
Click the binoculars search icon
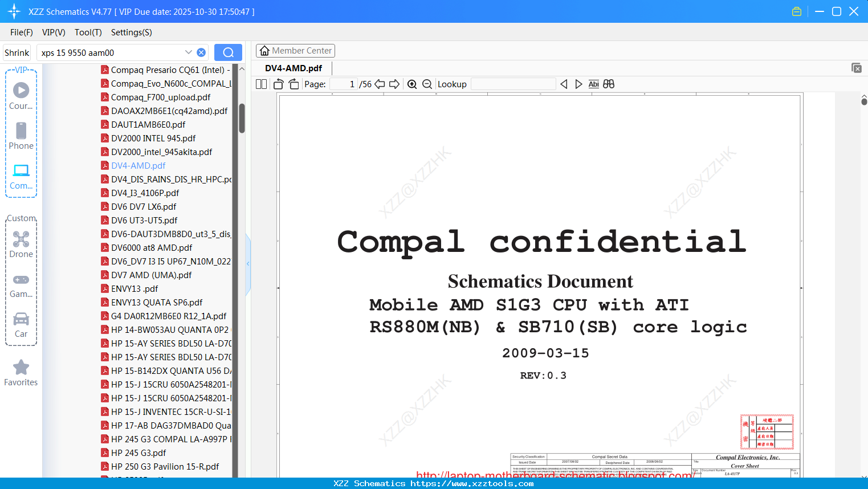click(609, 84)
